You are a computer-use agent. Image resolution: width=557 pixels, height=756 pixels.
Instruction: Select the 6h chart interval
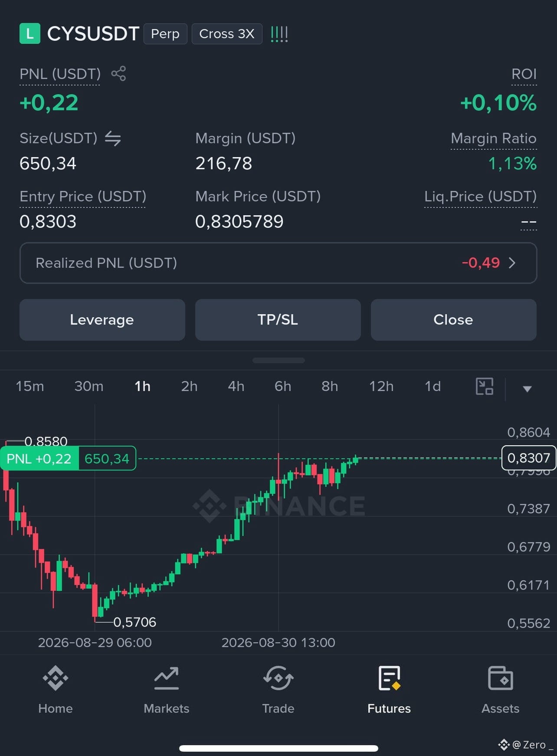283,386
